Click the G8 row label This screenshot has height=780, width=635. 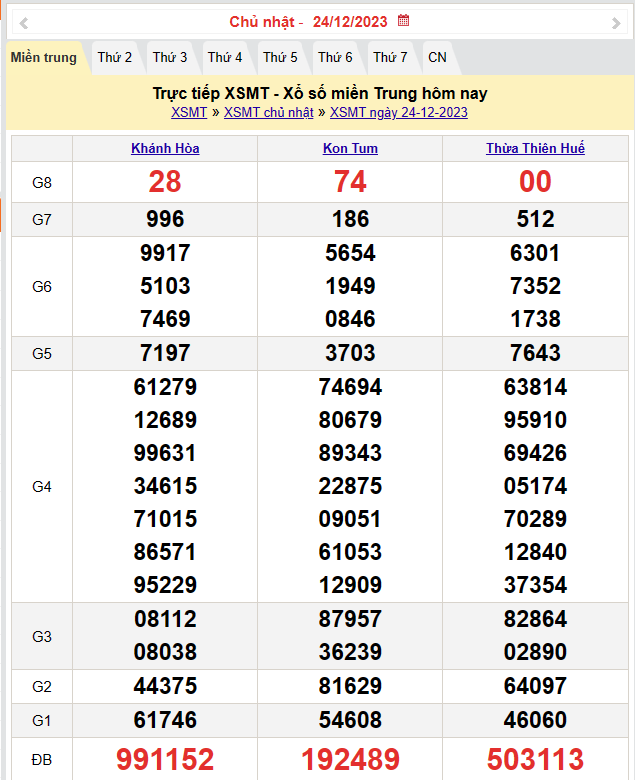[42, 183]
